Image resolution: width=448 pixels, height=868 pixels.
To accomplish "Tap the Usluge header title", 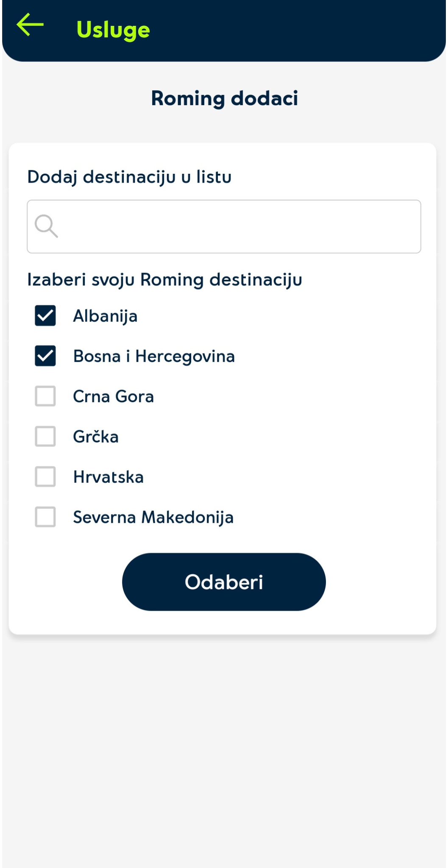I will [113, 30].
